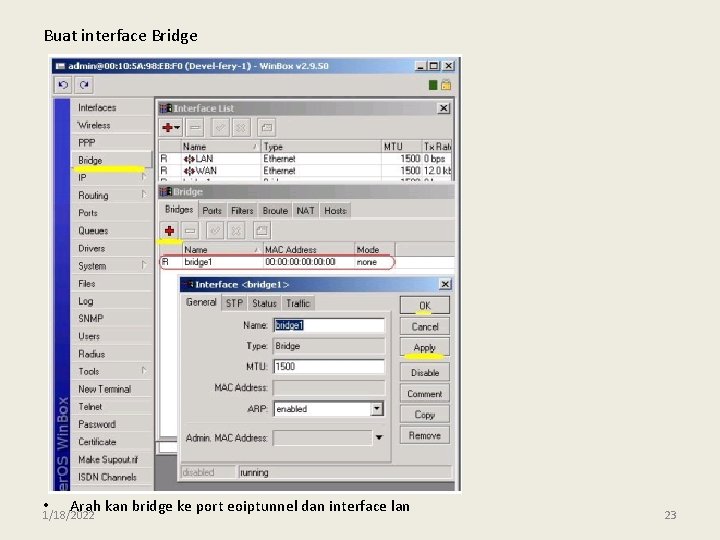Open SNMP in the left menu

(112, 318)
